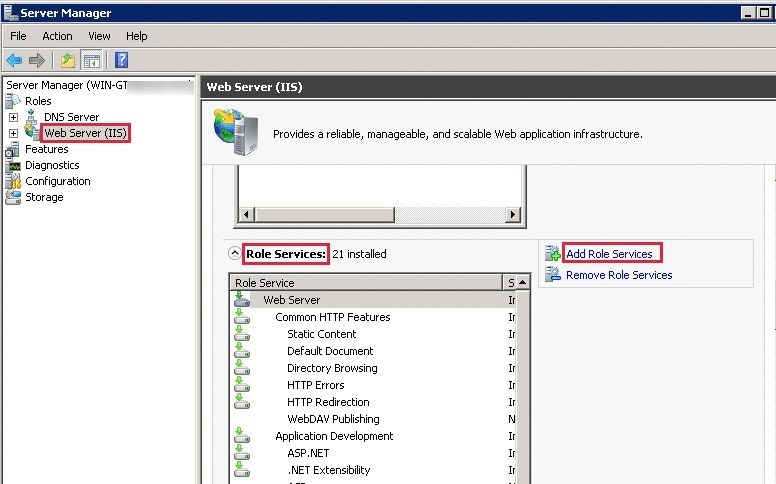
Task: Toggle the Show/Hide console tree icon
Action: click(92, 60)
